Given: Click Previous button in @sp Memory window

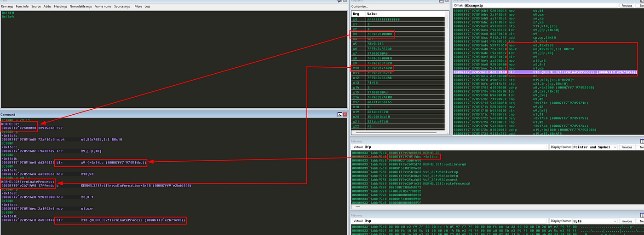Looking at the screenshot, I should coord(627,221).
